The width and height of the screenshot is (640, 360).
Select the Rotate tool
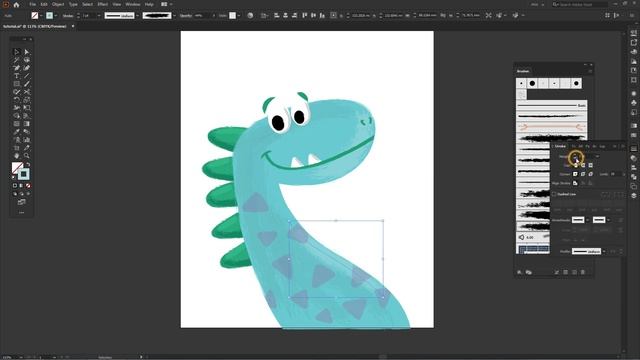16,100
